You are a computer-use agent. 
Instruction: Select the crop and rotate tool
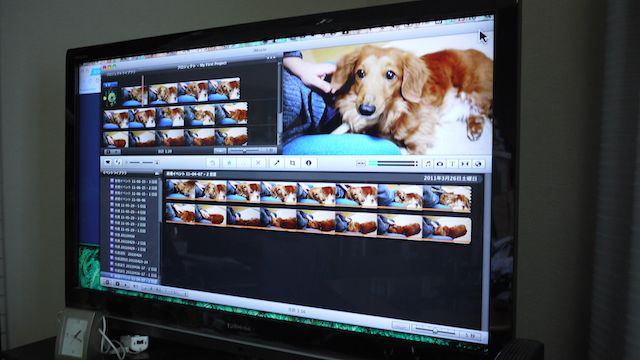pyautogui.click(x=293, y=163)
